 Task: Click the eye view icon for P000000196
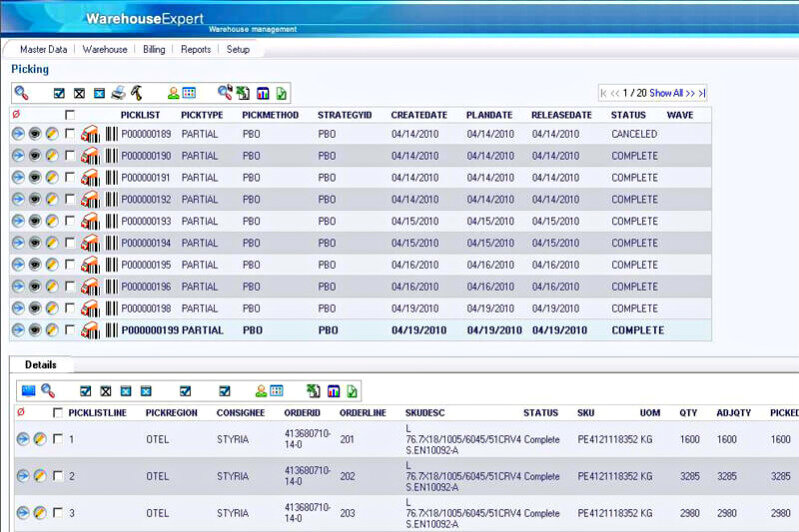[35, 286]
